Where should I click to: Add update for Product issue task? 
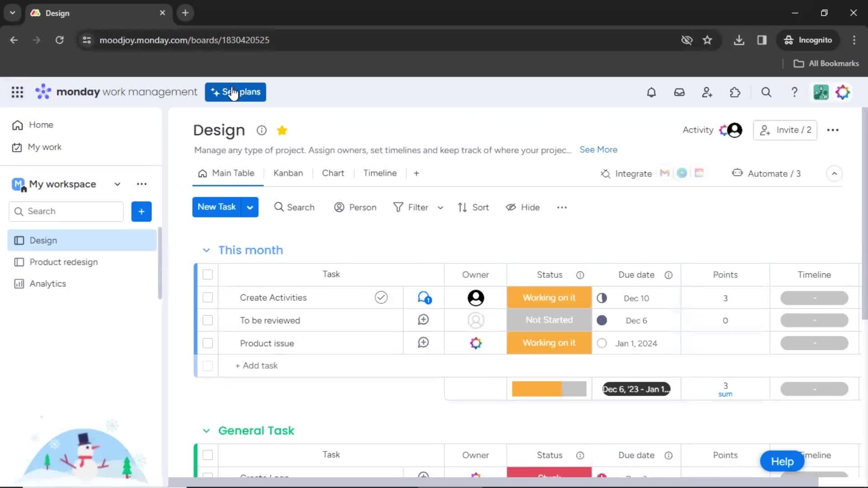[423, 343]
